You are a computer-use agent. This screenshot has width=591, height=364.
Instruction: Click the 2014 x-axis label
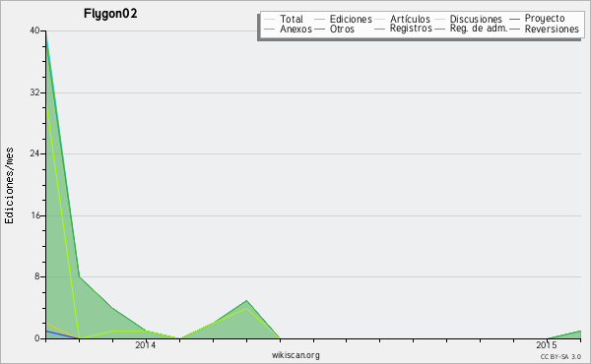[146, 345]
